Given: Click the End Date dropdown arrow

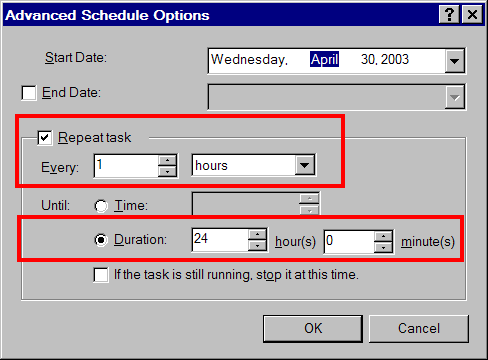Looking at the screenshot, I should tap(454, 97).
